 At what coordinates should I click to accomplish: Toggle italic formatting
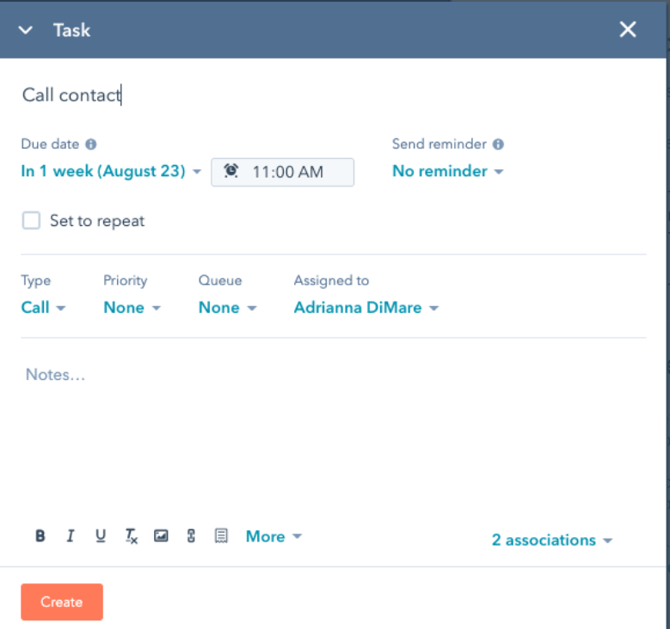71,536
